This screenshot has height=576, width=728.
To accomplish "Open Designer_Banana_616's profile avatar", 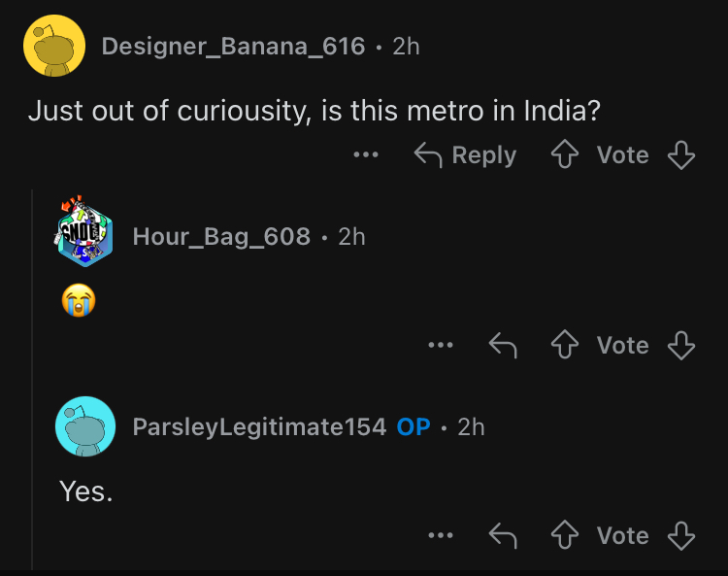I will [51, 46].
